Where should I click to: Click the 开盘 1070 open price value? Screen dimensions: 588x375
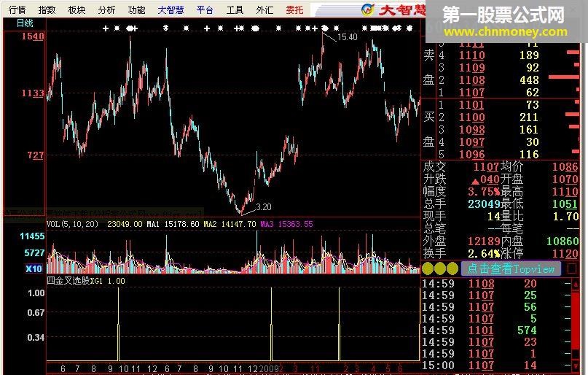tap(565, 179)
